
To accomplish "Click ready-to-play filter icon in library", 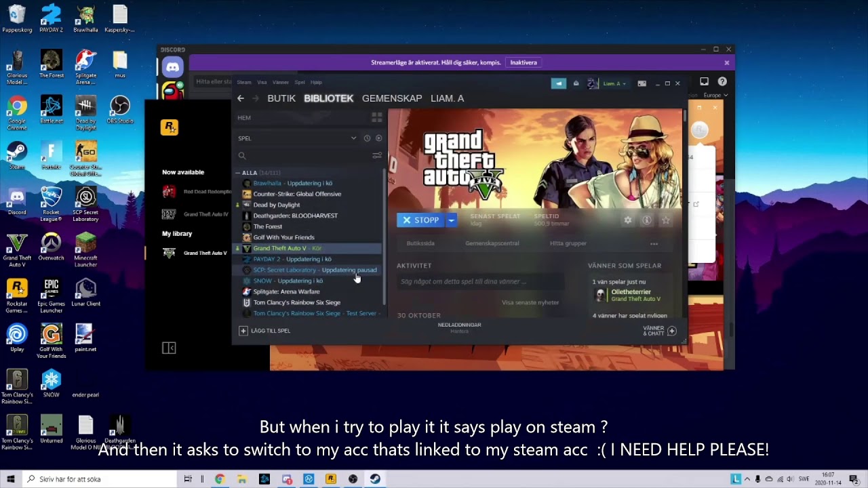I will (x=378, y=138).
